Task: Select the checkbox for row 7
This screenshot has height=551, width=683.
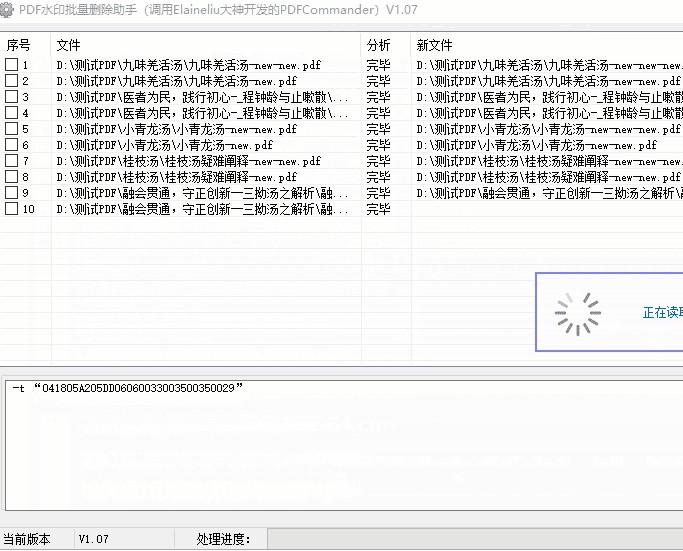Action: coord(12,161)
